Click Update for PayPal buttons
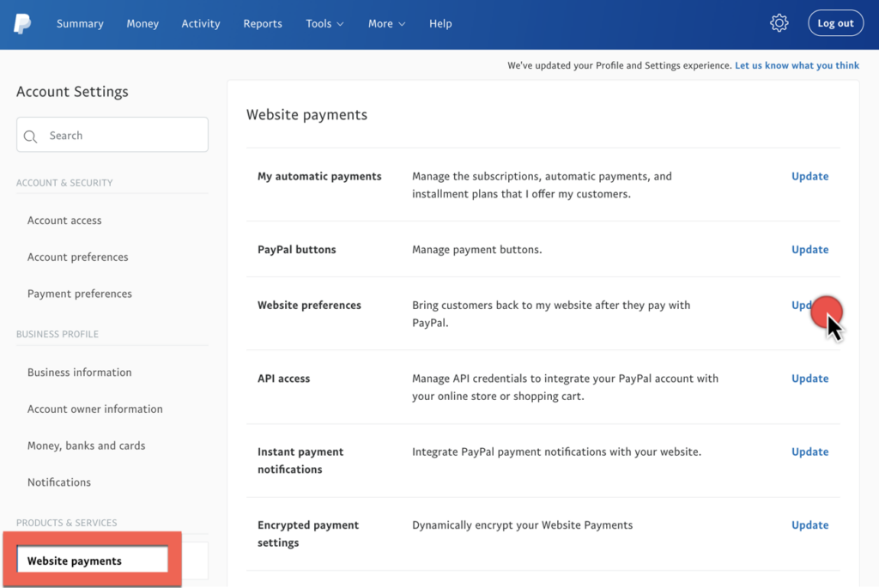The image size is (879, 588). pyautogui.click(x=809, y=250)
